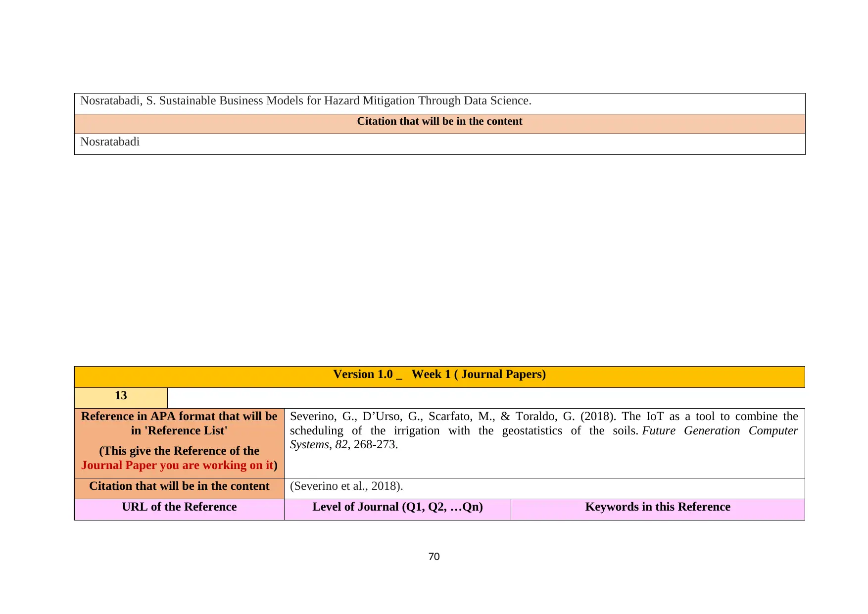Click the page number 70
This screenshot has width=868, height=614.
[x=434, y=557]
